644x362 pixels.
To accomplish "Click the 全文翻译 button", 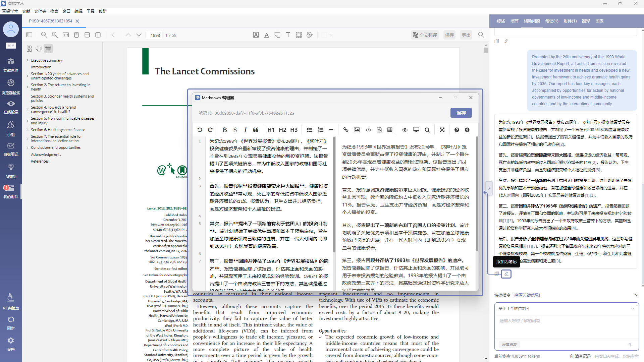I will click(425, 35).
